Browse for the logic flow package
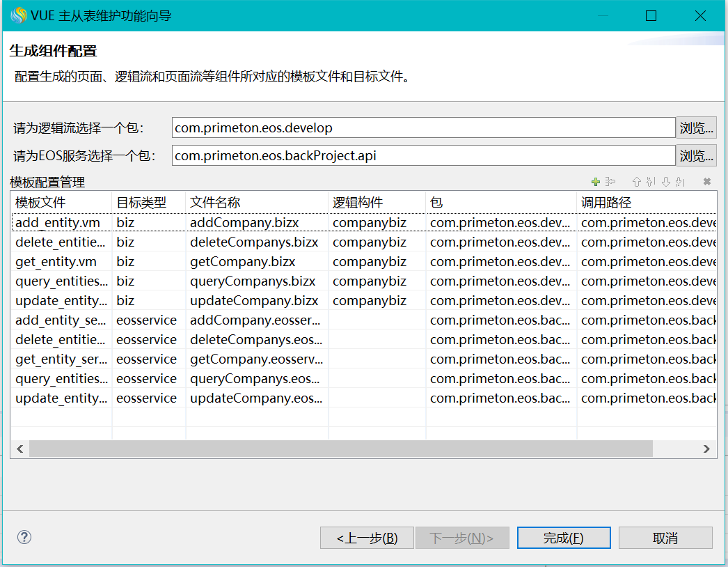728x567 pixels. (x=697, y=127)
